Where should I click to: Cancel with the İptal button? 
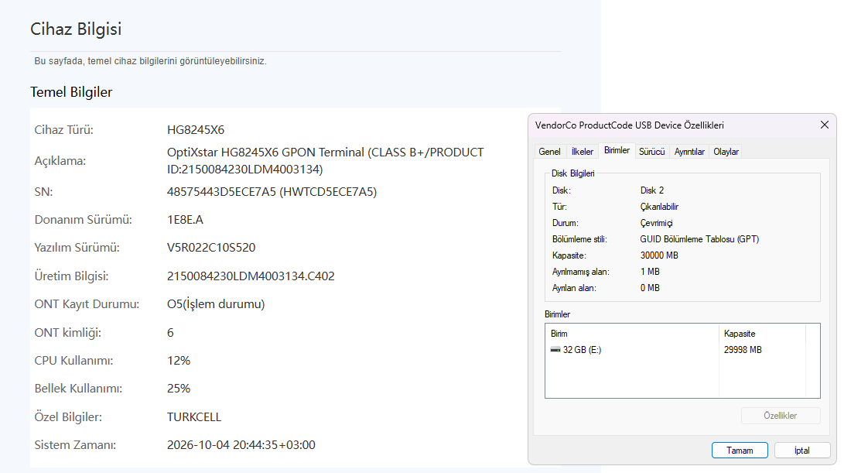802,451
